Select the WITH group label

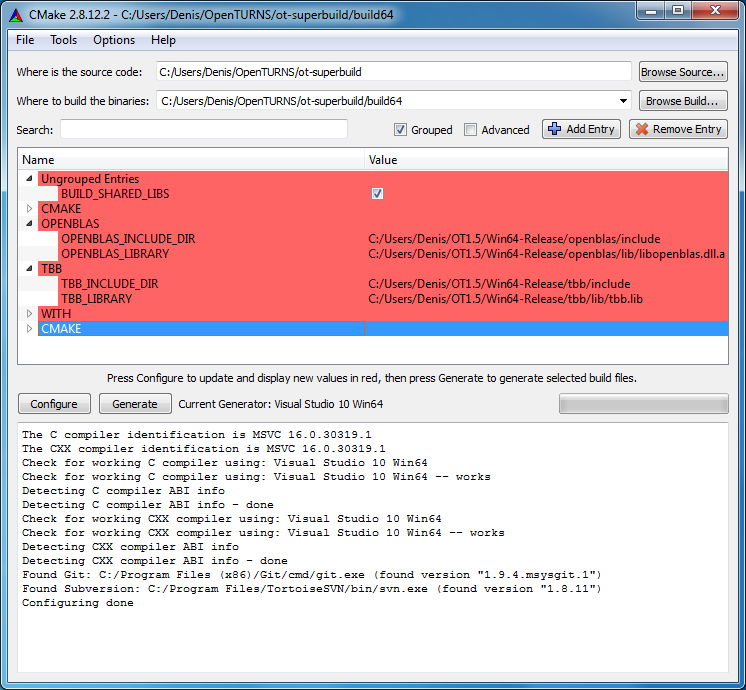coord(56,314)
